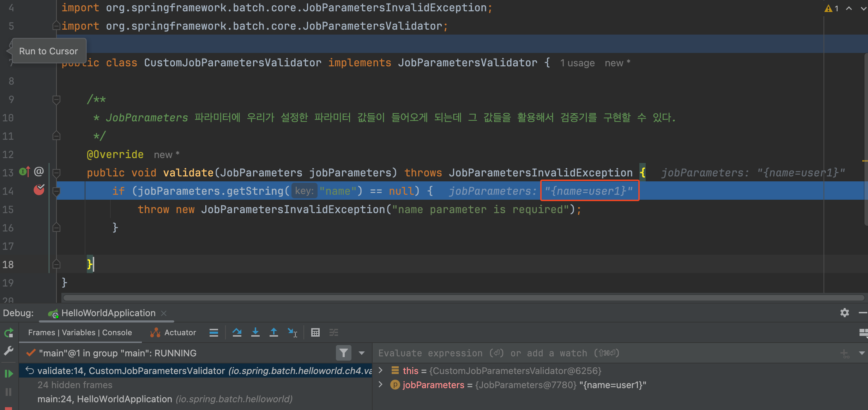The image size is (868, 410).
Task: Open the Evaluate Expression calculator icon
Action: 315,332
